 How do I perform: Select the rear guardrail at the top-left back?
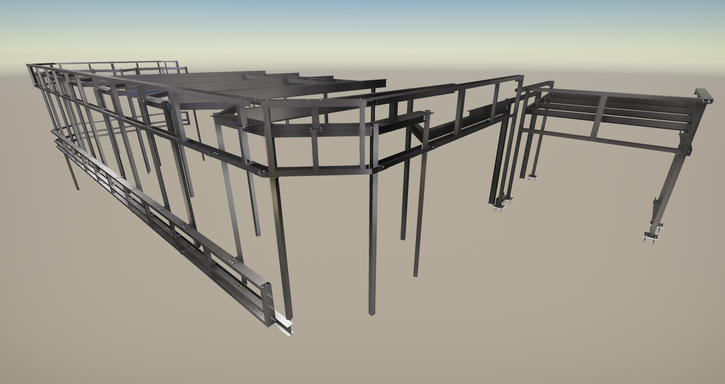point(118,66)
